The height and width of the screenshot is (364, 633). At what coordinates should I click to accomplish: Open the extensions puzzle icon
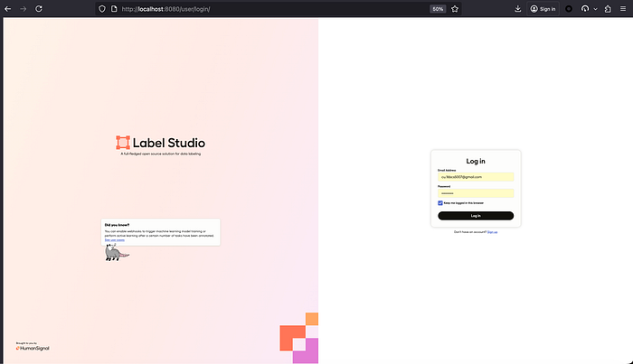(x=608, y=9)
